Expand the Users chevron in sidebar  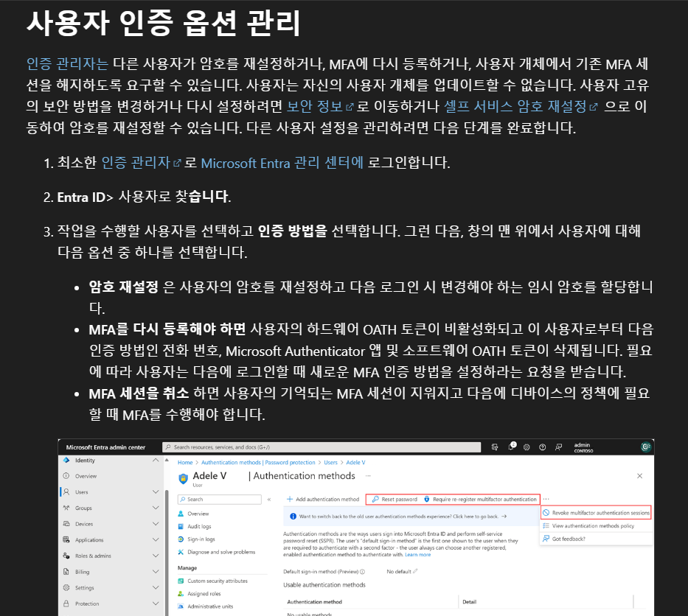coord(156,492)
